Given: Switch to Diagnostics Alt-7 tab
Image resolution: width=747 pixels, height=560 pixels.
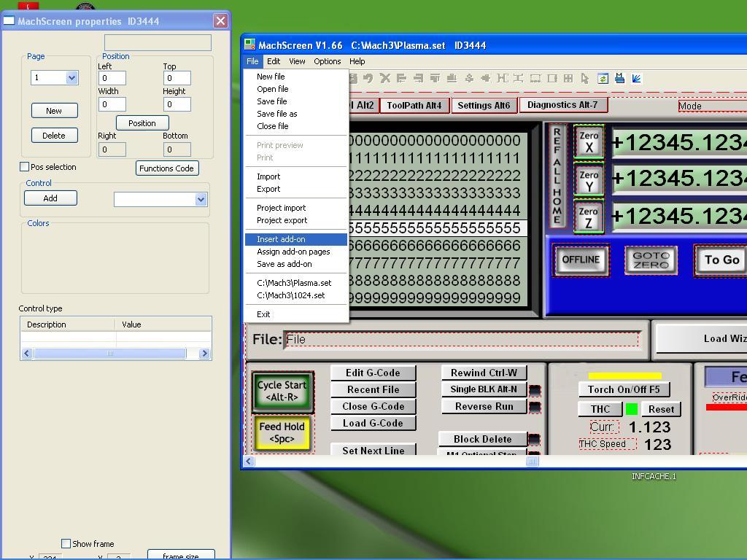Looking at the screenshot, I should pyautogui.click(x=562, y=105).
